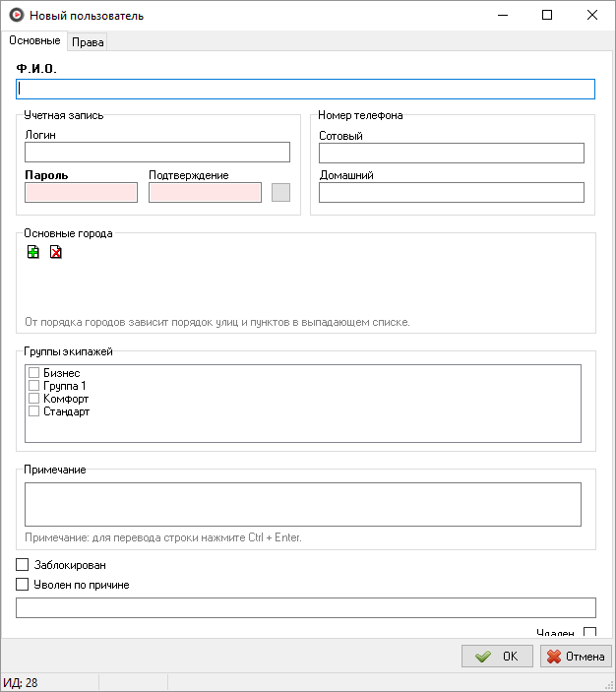616x692 pixels.
Task: Open the Основные tab
Action: point(34,41)
